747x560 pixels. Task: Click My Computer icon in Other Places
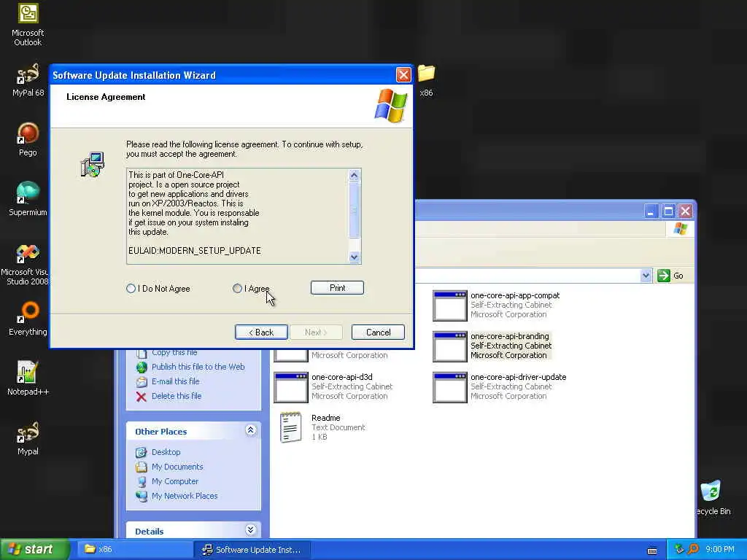tap(142, 481)
